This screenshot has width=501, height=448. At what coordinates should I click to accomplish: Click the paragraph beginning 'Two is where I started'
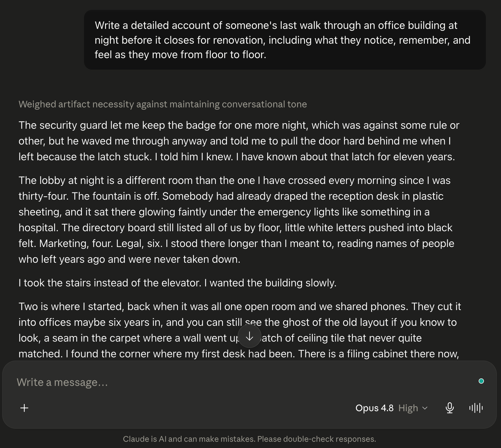[240, 330]
